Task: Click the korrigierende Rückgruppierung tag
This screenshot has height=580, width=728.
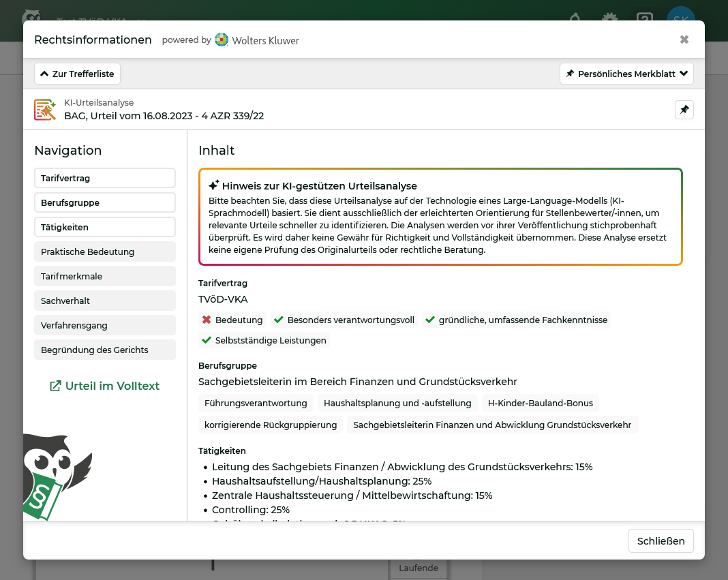Action: pyautogui.click(x=271, y=425)
